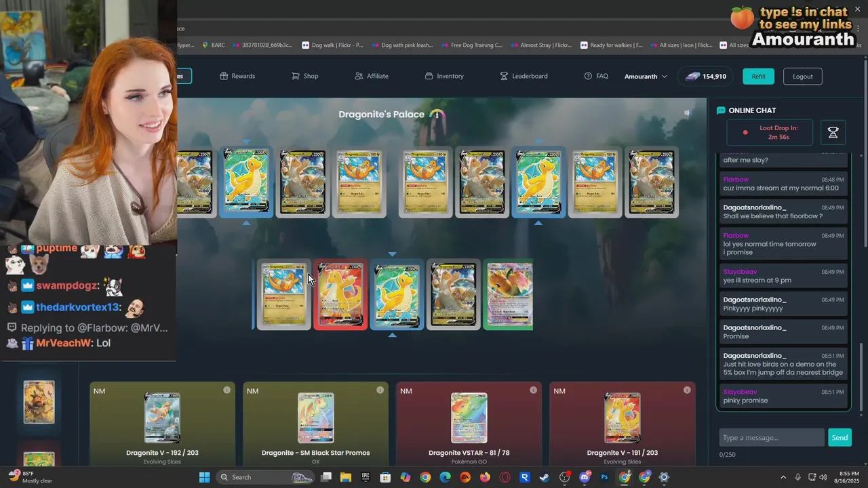Image resolution: width=868 pixels, height=488 pixels.
Task: Click the left sidebar card thumbnail
Action: [x=39, y=402]
